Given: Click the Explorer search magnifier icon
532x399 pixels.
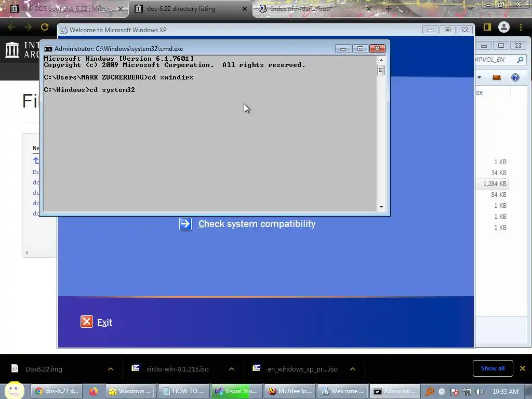Looking at the screenshot, I should (520, 60).
